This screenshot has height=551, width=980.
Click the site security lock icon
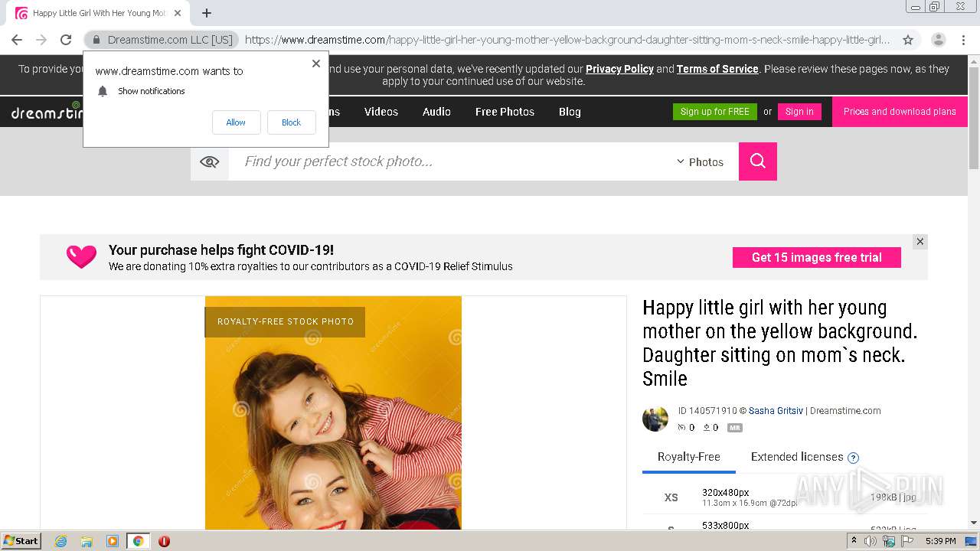[x=96, y=40]
